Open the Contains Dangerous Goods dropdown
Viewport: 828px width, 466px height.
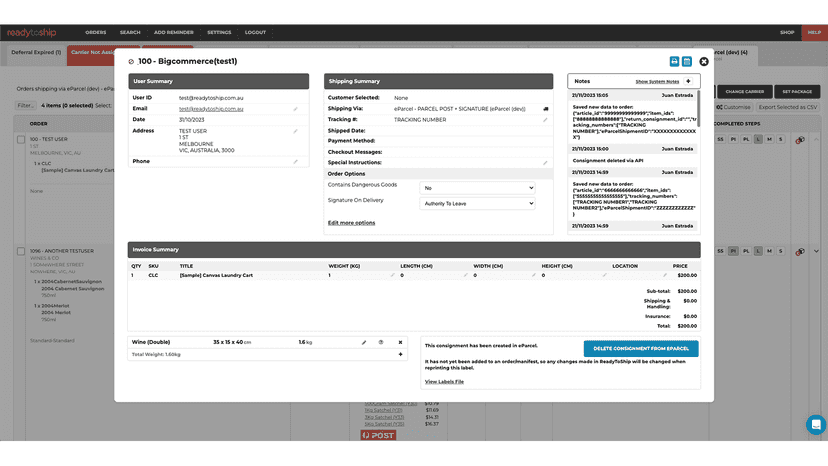tap(477, 188)
